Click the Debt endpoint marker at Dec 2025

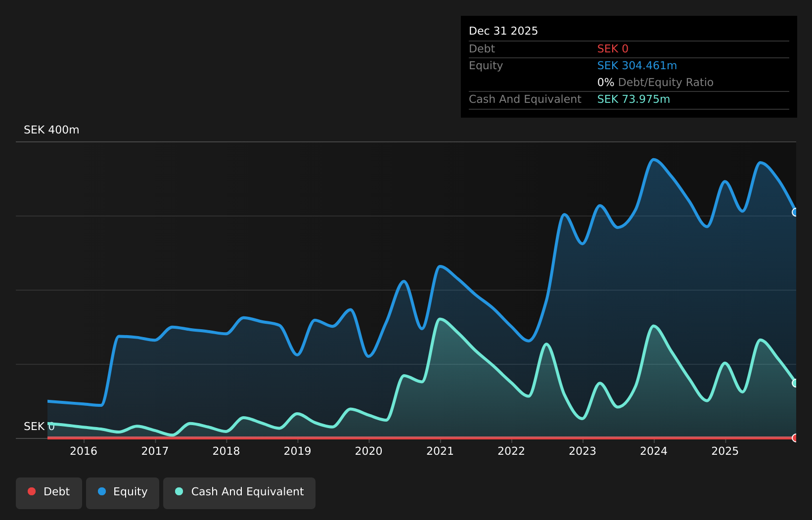(x=796, y=438)
